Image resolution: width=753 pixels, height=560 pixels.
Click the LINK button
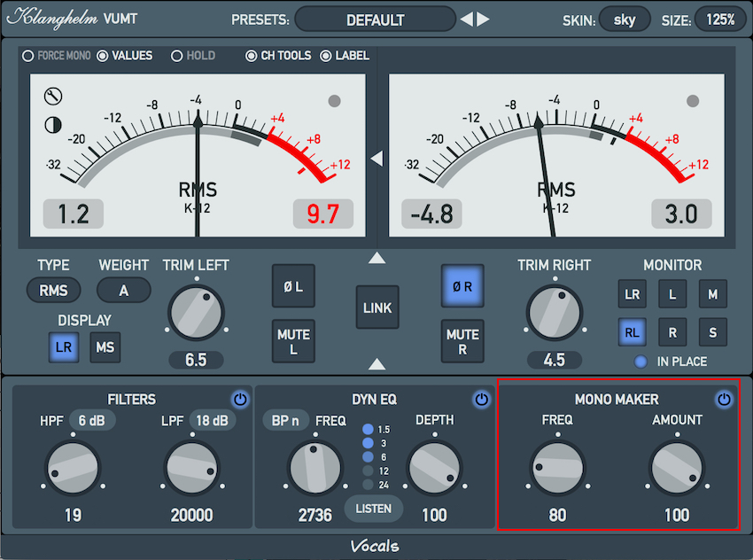(x=377, y=307)
